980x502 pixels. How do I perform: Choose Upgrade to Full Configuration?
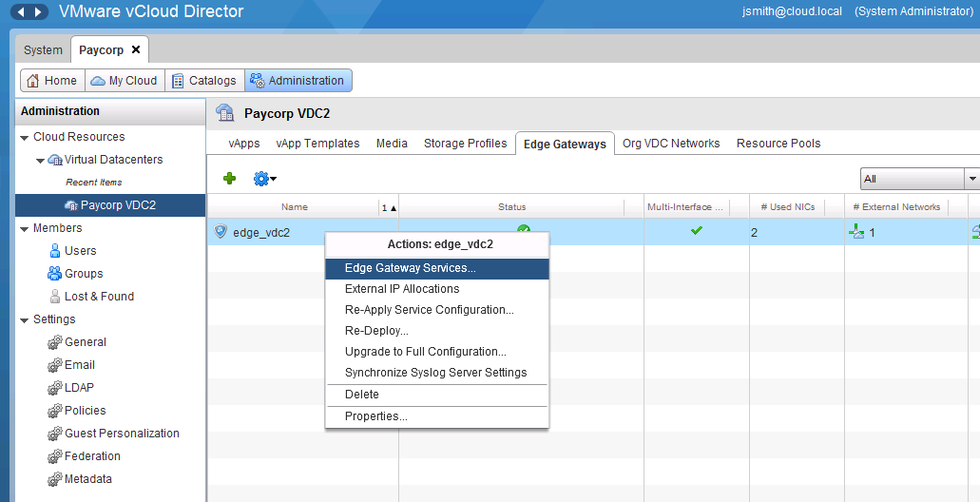437,352
